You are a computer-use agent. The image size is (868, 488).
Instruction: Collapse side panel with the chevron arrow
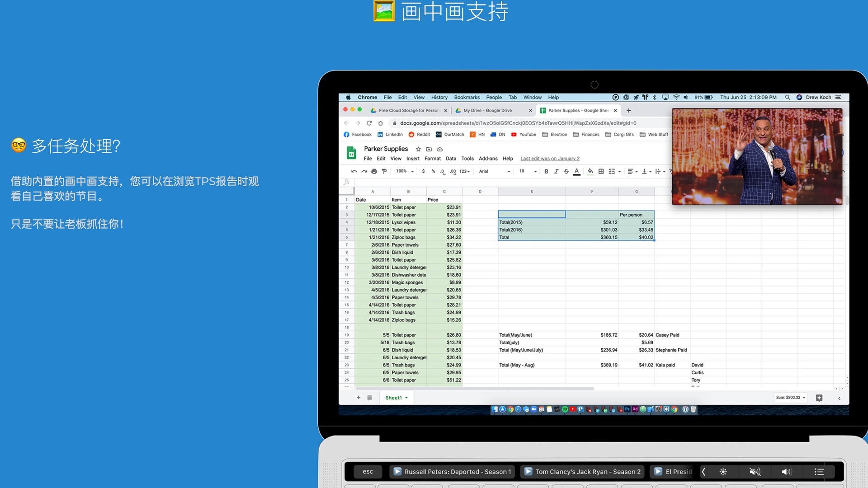pyautogui.click(x=840, y=398)
